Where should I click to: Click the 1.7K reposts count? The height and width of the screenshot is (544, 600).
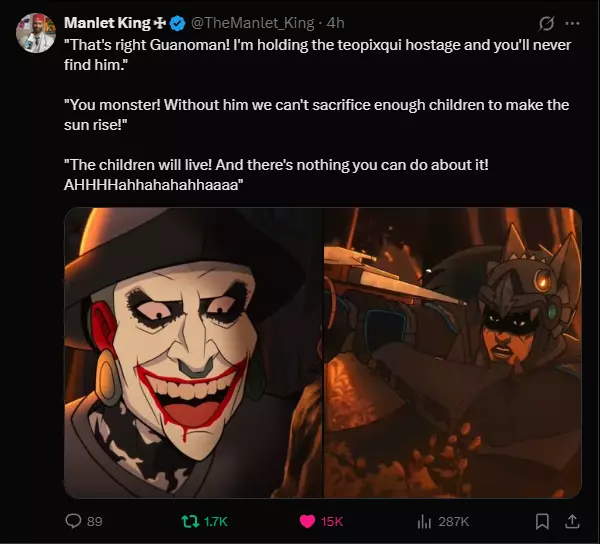pyautogui.click(x=216, y=522)
